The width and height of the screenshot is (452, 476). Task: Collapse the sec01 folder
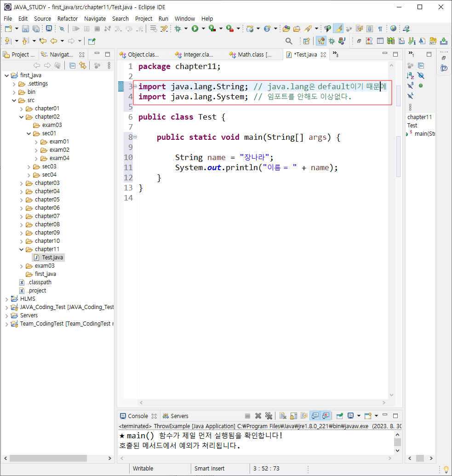coord(29,133)
